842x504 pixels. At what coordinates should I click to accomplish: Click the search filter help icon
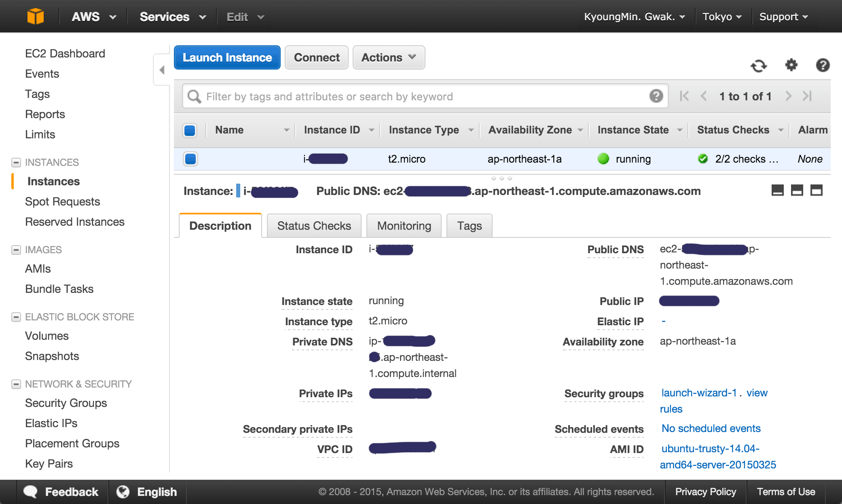(656, 96)
